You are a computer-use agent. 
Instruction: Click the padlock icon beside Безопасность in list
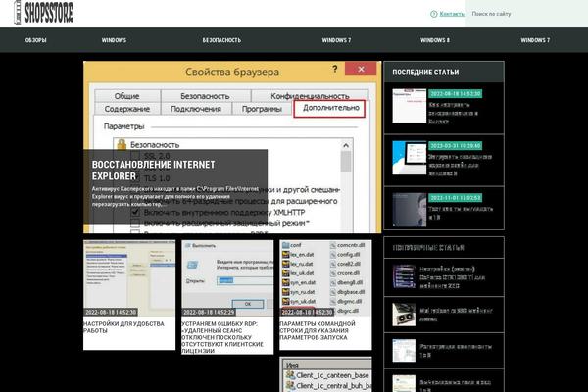122,144
